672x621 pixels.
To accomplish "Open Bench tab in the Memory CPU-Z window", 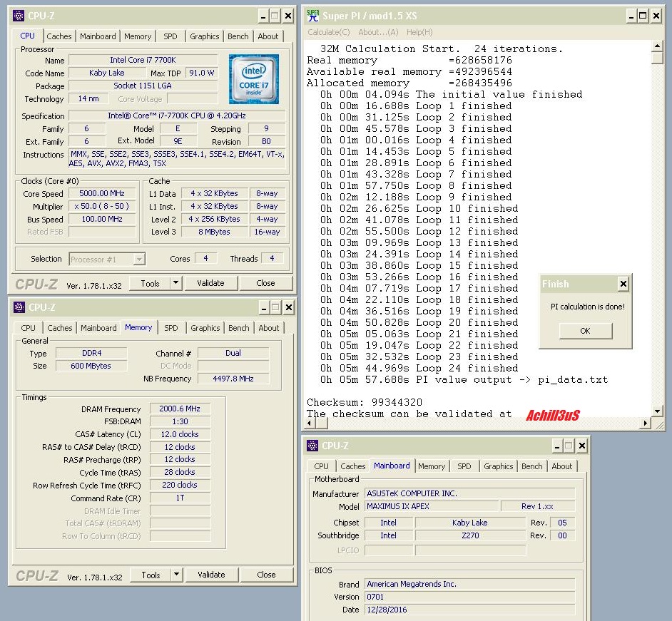I will tap(239, 328).
